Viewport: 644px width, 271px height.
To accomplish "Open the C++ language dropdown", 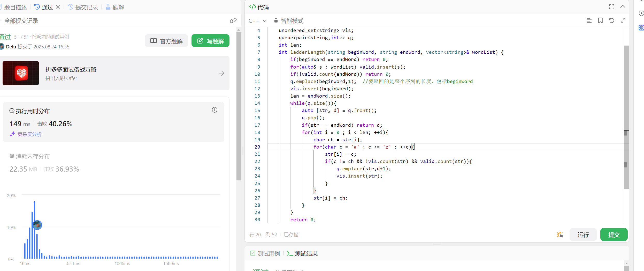I will (257, 21).
